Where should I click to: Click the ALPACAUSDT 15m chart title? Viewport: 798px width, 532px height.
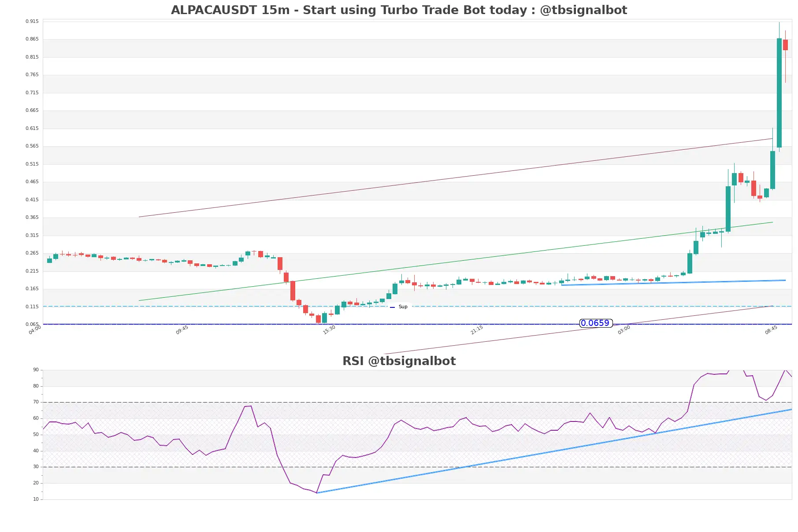399,10
